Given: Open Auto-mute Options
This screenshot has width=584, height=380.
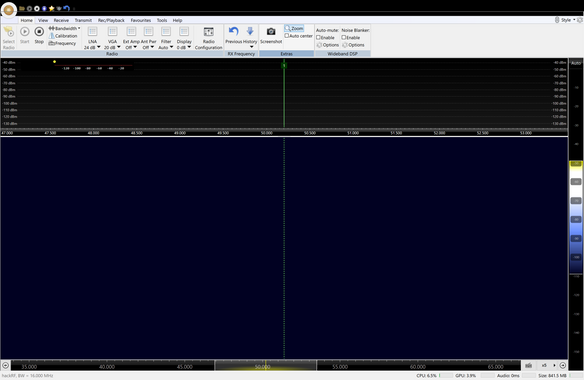Looking at the screenshot, I should [x=328, y=45].
